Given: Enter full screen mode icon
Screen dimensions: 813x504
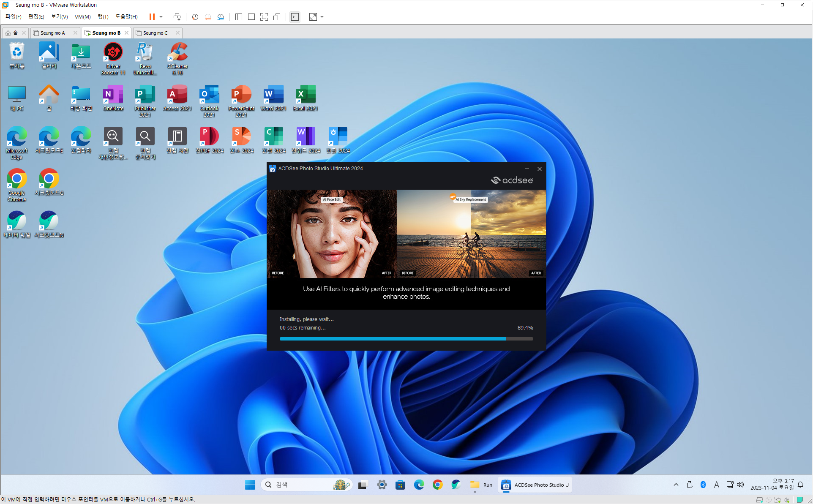Looking at the screenshot, I should coord(264,17).
